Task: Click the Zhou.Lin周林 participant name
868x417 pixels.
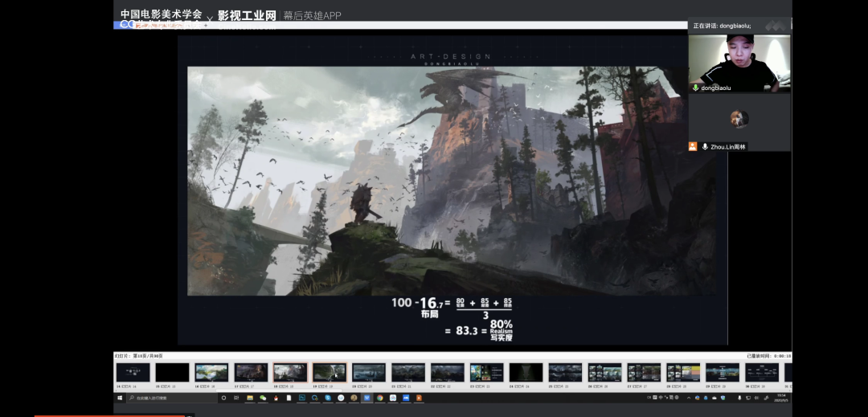Action: pyautogui.click(x=728, y=146)
